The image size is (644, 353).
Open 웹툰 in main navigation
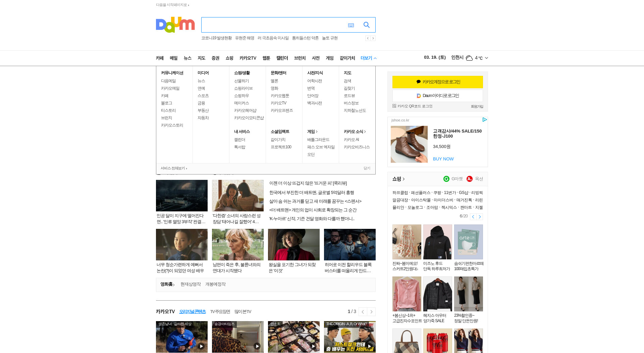pos(266,58)
